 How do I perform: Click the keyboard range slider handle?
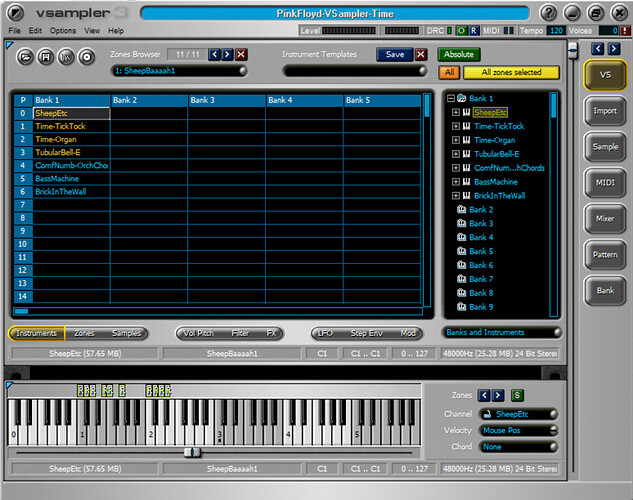point(192,452)
